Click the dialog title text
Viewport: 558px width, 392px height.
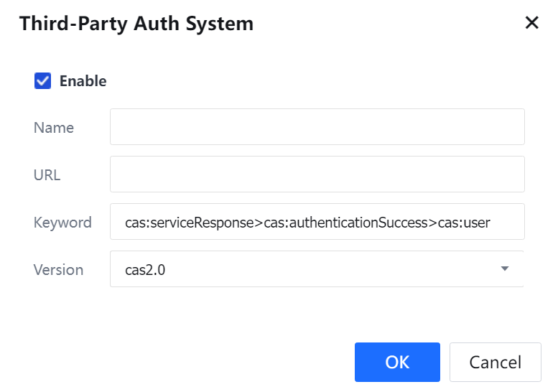click(136, 23)
